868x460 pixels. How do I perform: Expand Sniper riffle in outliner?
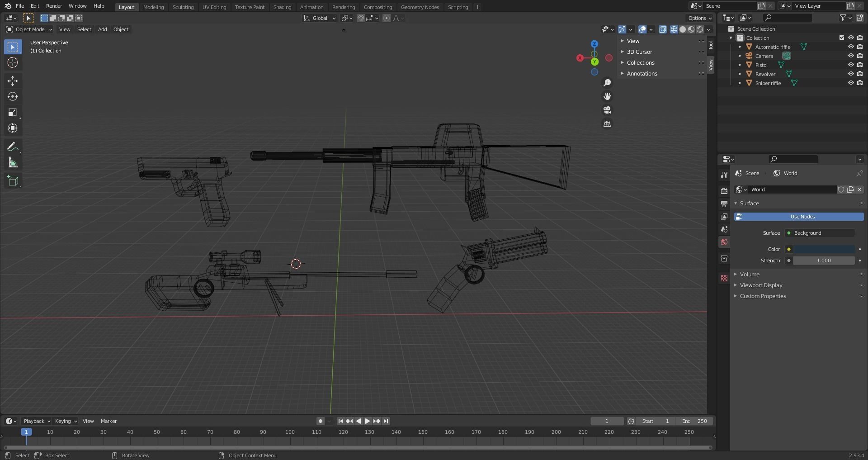click(740, 83)
